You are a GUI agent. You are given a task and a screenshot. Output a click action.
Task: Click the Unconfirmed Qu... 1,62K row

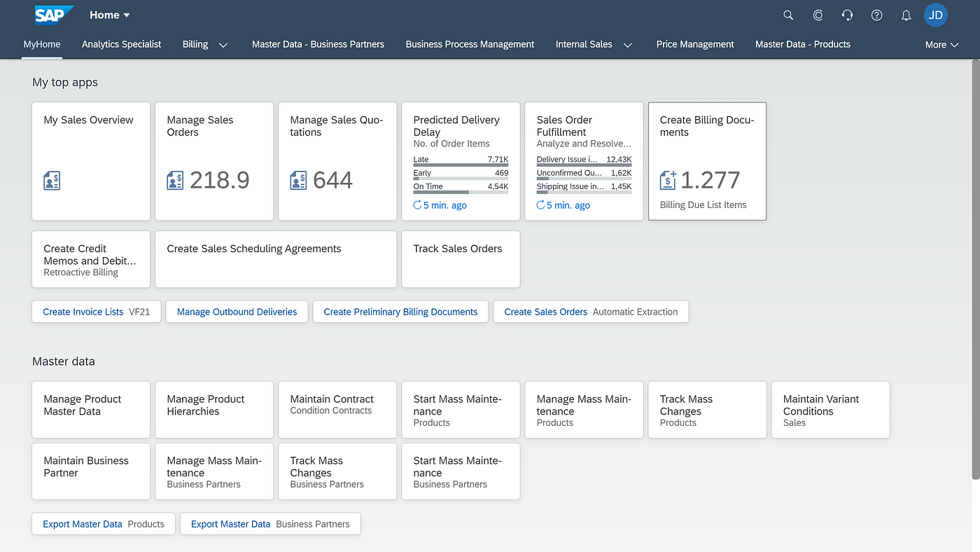pos(584,173)
